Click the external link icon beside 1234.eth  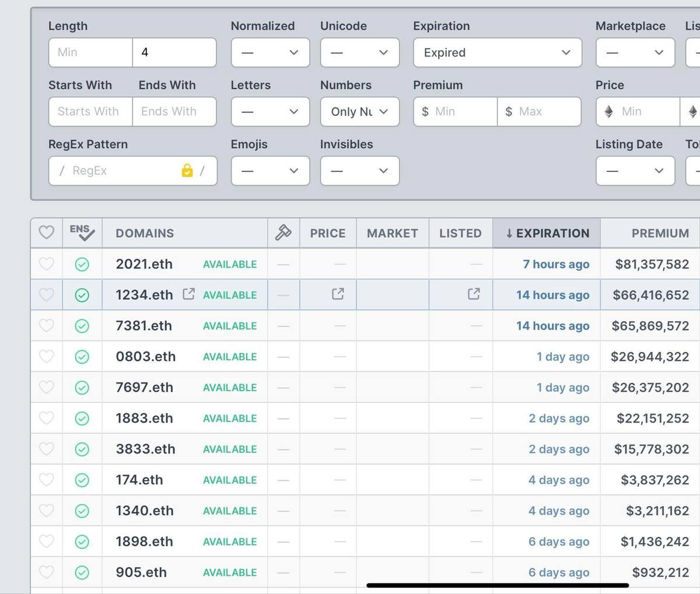(x=188, y=294)
